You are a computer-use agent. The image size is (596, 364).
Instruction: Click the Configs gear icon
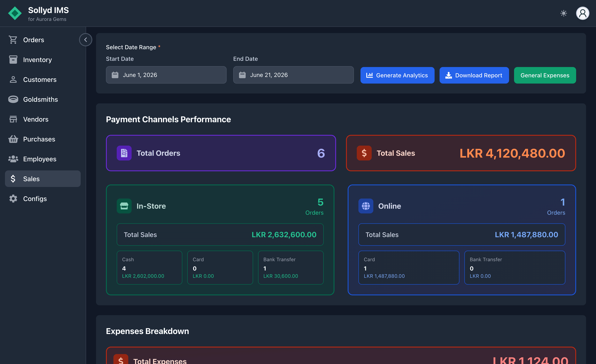tap(13, 199)
